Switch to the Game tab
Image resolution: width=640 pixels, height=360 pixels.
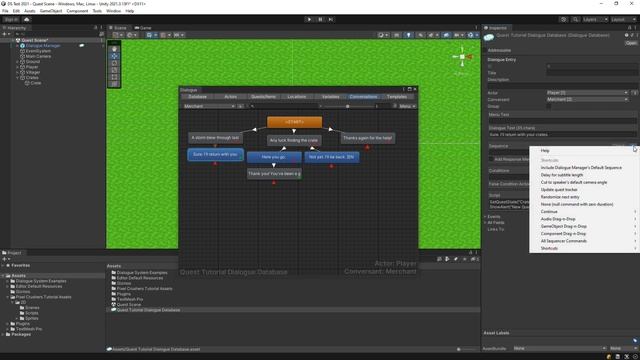pyautogui.click(x=143, y=28)
